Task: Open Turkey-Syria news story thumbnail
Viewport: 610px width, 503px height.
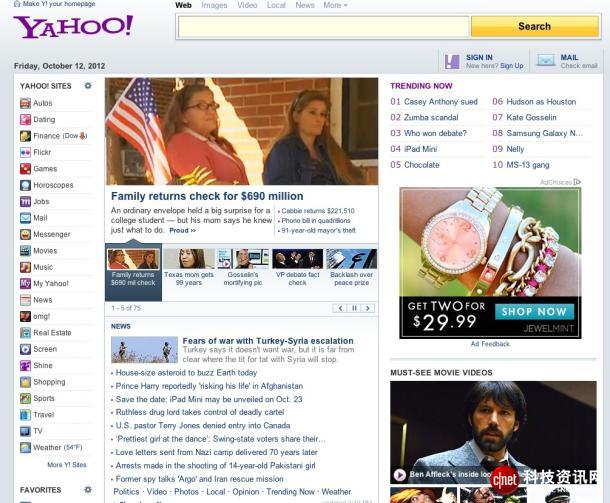Action: (144, 350)
